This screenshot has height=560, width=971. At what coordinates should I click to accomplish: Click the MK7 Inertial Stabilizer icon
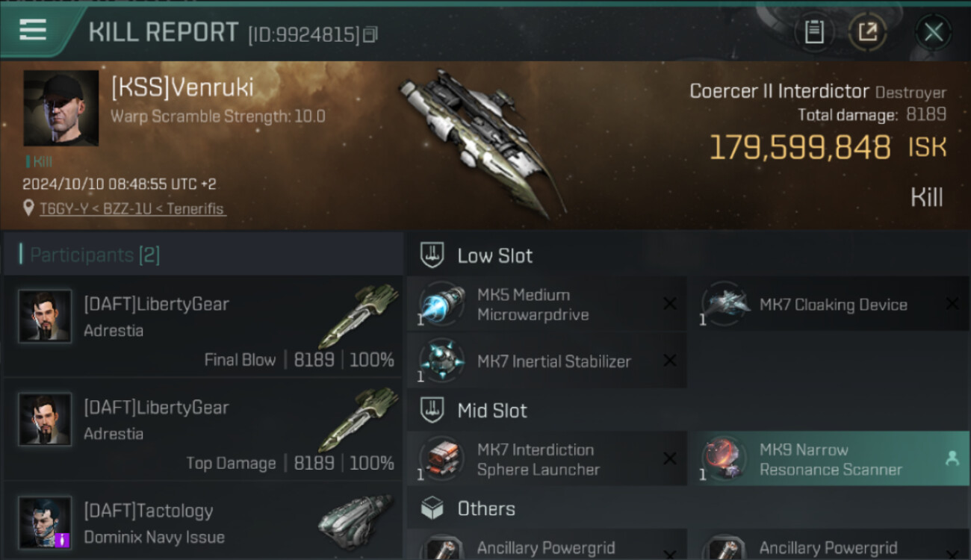tap(442, 361)
